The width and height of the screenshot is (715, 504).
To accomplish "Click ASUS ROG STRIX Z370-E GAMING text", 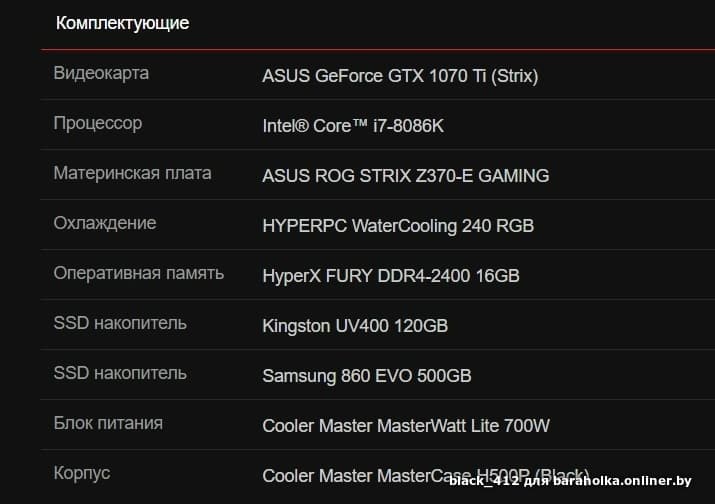I will click(x=406, y=176).
